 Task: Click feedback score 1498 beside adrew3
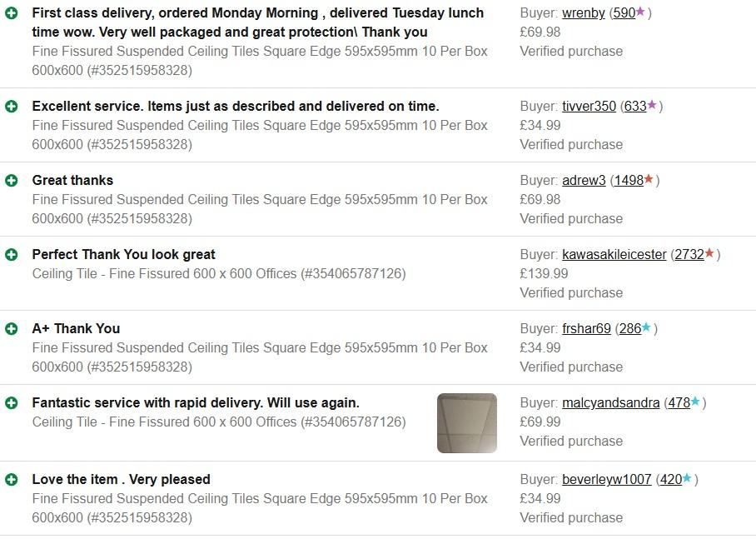click(x=629, y=181)
